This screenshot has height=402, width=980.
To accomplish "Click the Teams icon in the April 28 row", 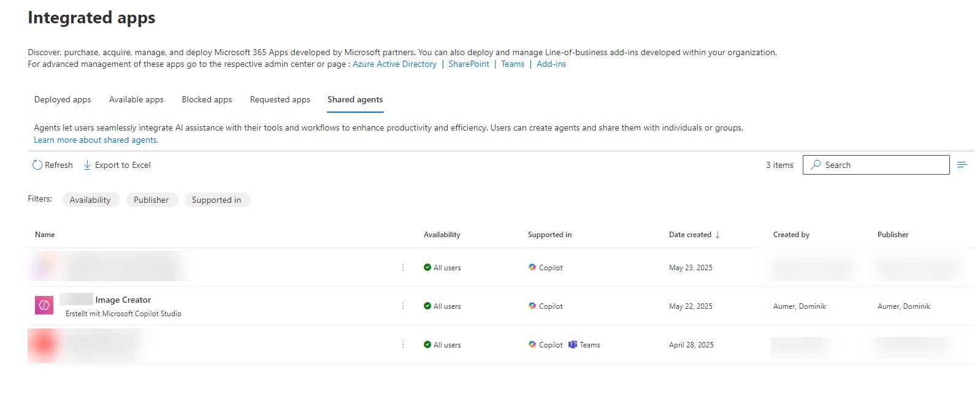I will (573, 344).
